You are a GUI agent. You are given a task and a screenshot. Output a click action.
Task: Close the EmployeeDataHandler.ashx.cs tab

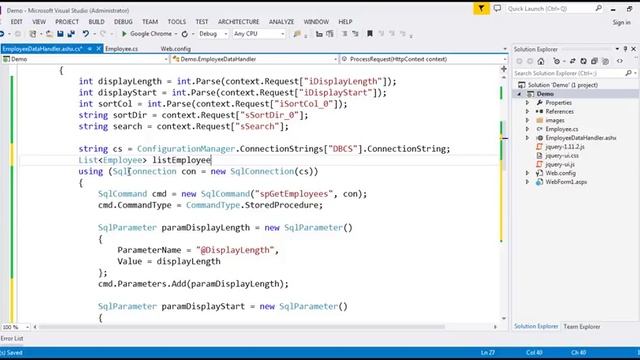(98, 49)
